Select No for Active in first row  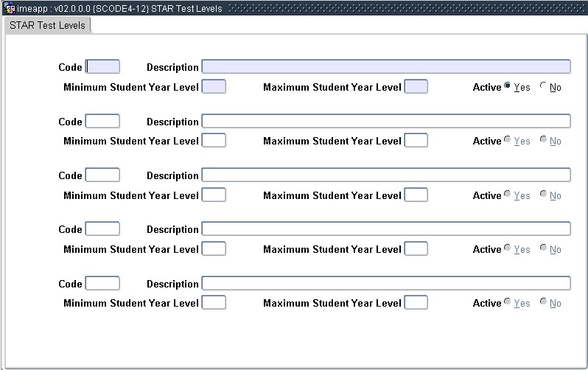pyautogui.click(x=544, y=86)
